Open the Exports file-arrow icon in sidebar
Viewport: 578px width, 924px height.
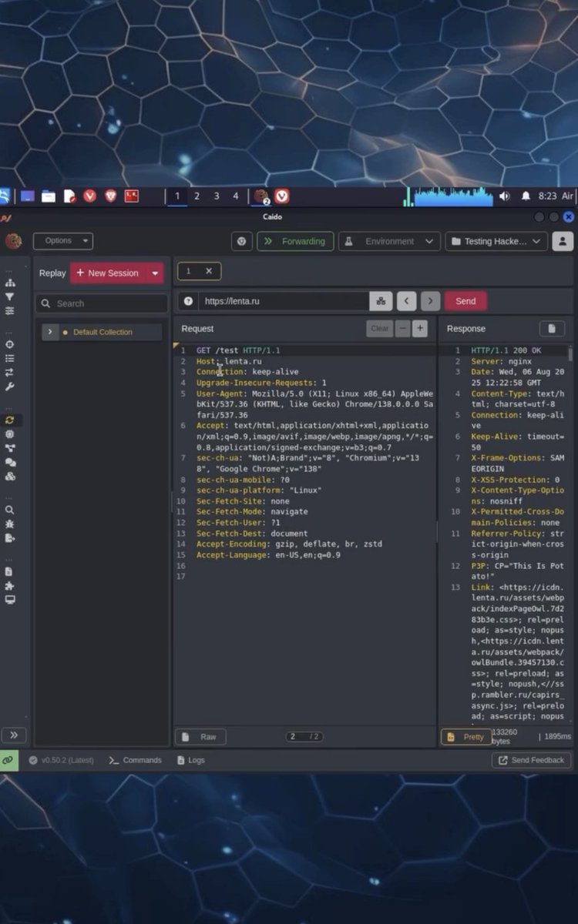10,537
